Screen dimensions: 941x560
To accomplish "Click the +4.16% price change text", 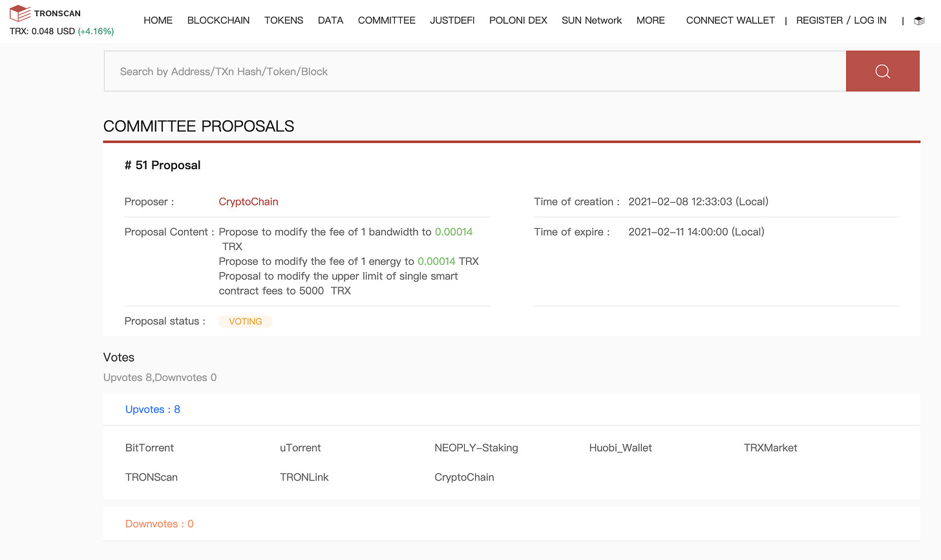I will [96, 31].
